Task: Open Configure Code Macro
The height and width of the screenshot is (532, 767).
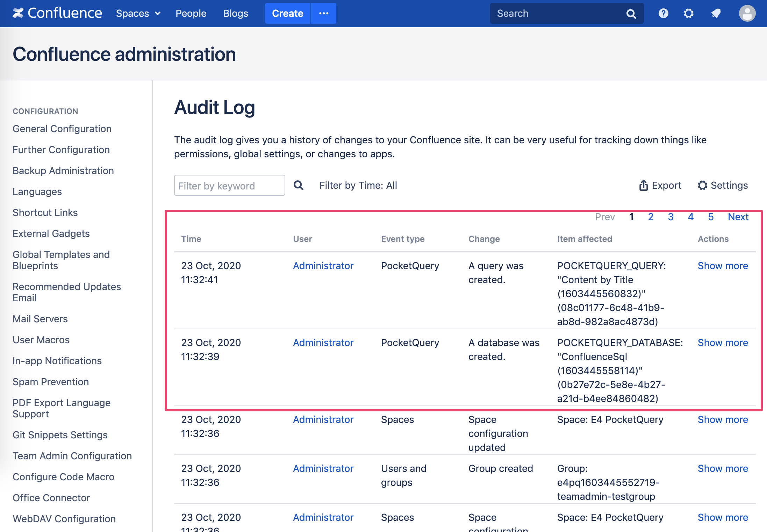Action: (63, 477)
